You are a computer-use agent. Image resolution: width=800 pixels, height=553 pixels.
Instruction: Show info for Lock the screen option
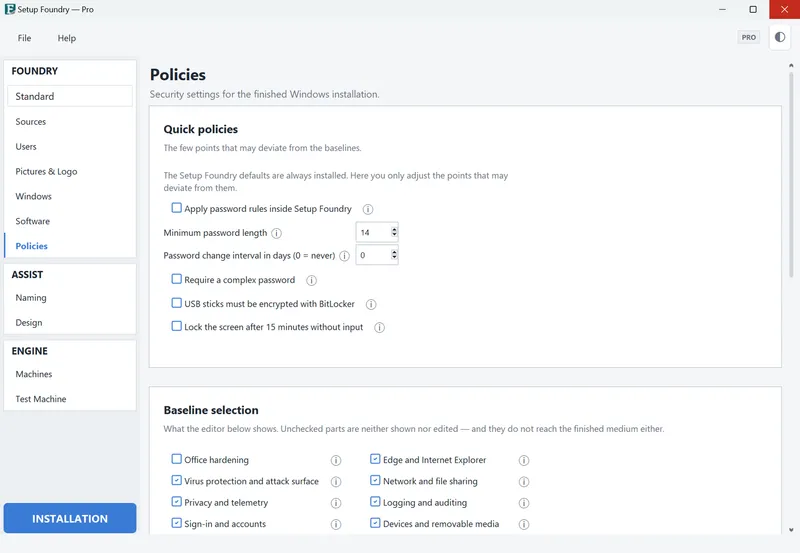click(379, 328)
